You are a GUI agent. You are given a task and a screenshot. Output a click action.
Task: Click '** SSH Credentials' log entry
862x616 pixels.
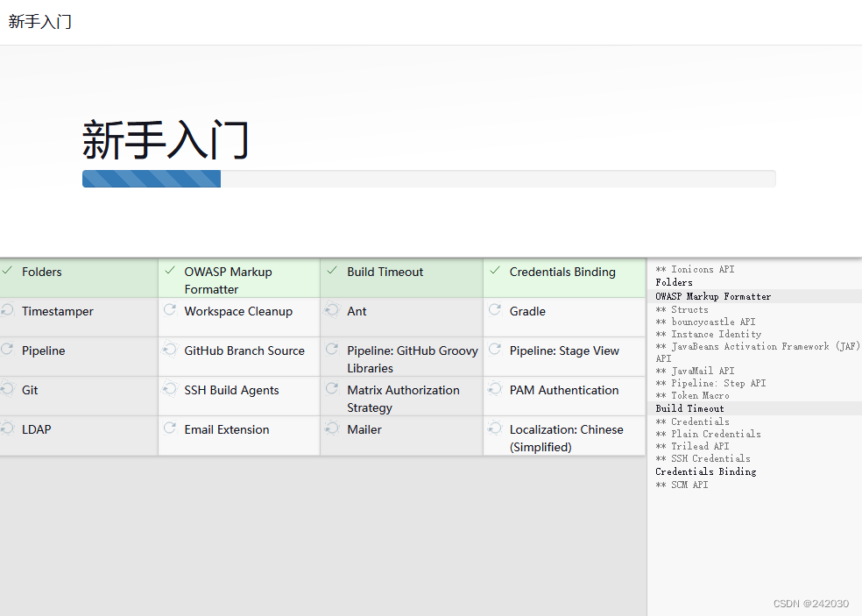[703, 458]
